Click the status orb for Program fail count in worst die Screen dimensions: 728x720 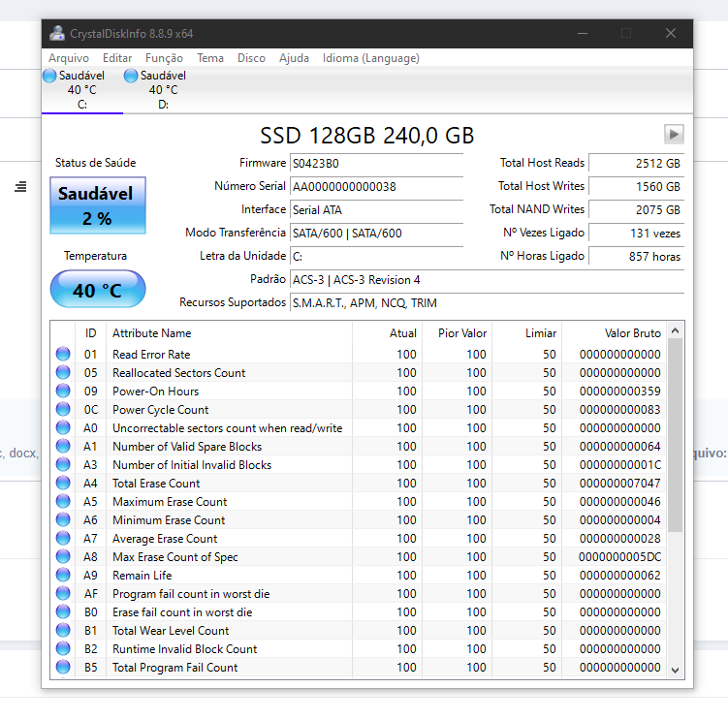[63, 593]
